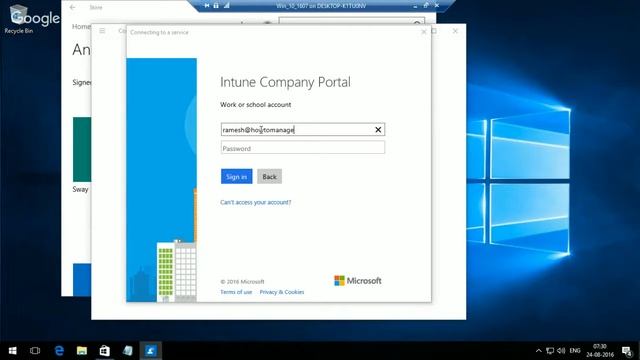Open the Terms of use link
This screenshot has width=640, height=360.
coord(236,292)
